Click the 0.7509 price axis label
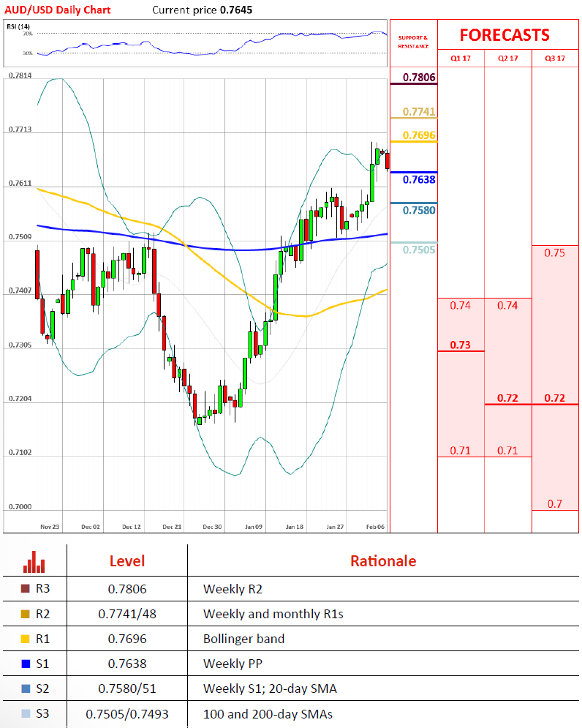The image size is (582, 728). click(x=20, y=237)
